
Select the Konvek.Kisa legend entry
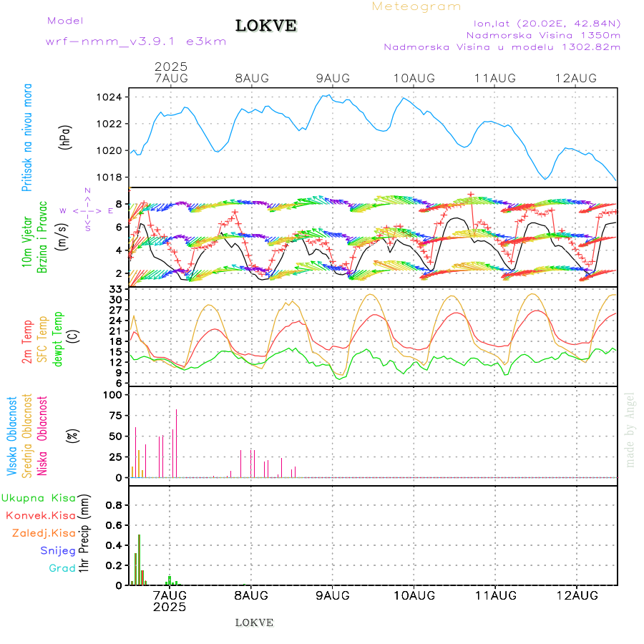click(x=40, y=515)
